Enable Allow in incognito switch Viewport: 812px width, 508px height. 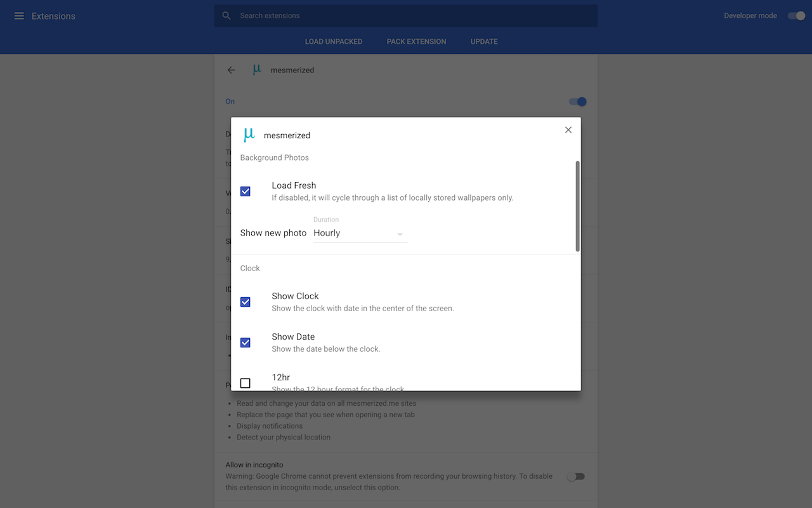click(576, 476)
